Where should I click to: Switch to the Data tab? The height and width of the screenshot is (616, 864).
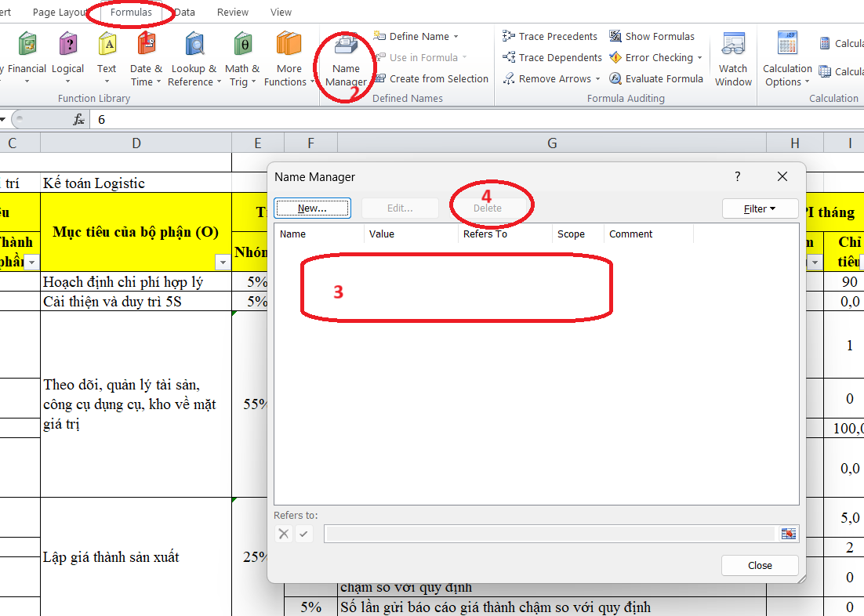click(184, 13)
